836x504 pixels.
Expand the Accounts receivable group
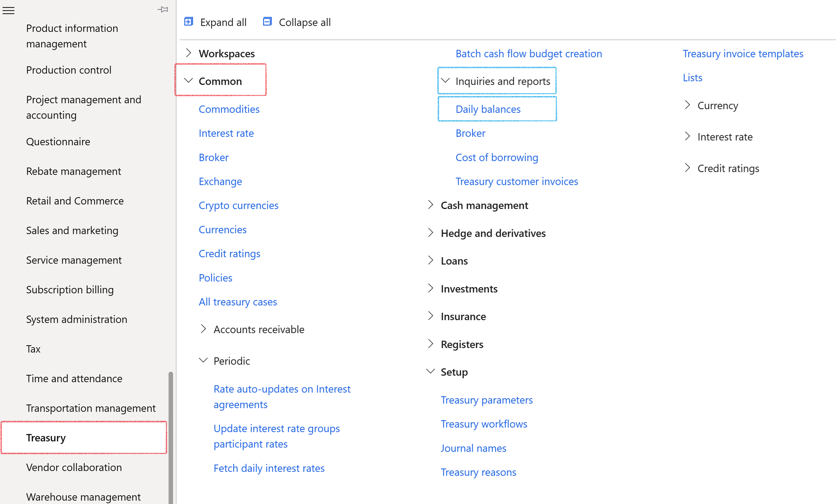click(x=203, y=329)
